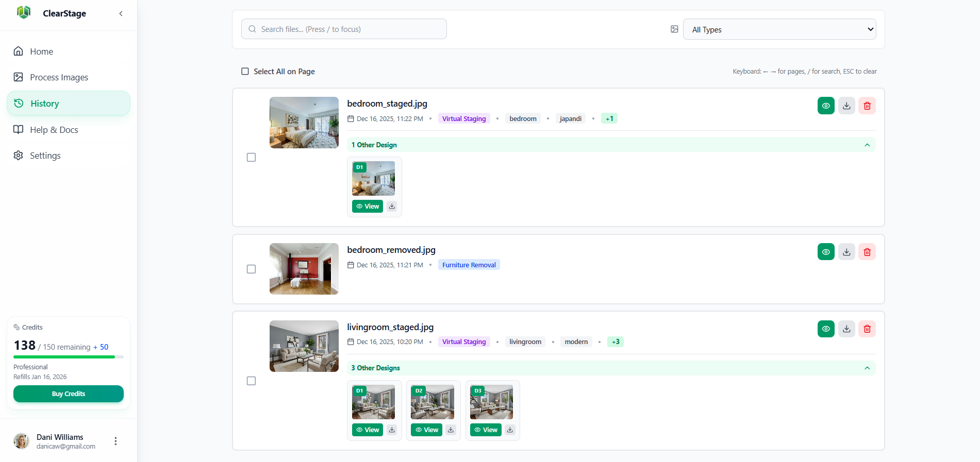
Task: Open the livingroom_staged.jpg main thumbnail
Action: click(304, 346)
